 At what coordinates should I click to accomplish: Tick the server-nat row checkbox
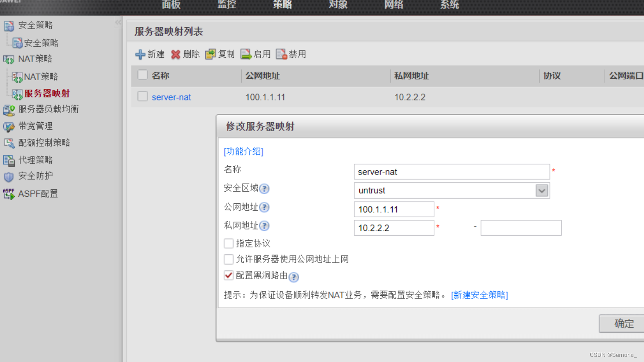click(x=143, y=96)
